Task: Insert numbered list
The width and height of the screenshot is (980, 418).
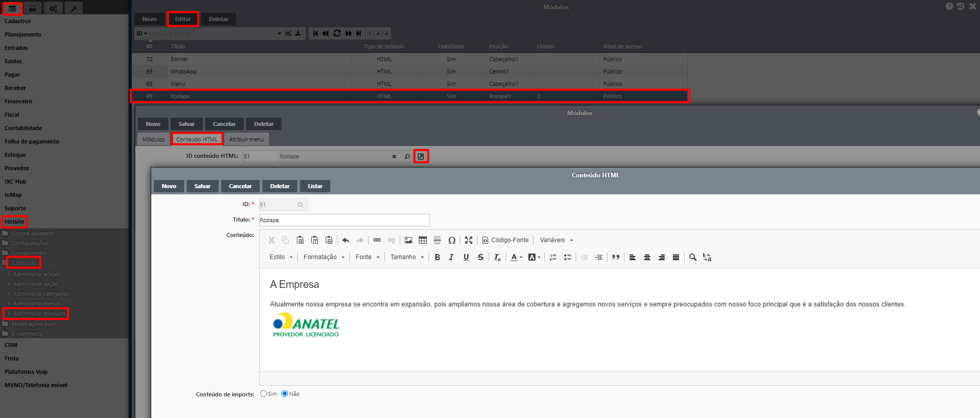Action: pos(553,257)
